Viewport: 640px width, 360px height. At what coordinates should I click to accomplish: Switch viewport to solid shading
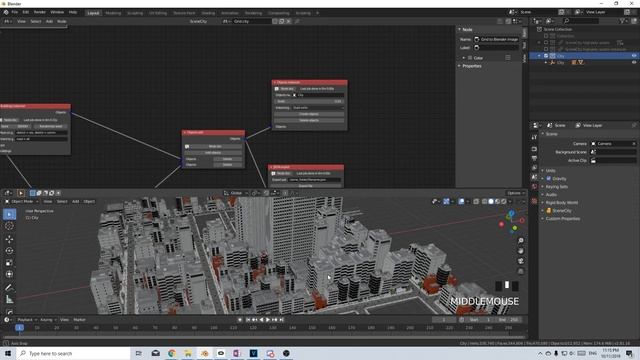tap(491, 201)
